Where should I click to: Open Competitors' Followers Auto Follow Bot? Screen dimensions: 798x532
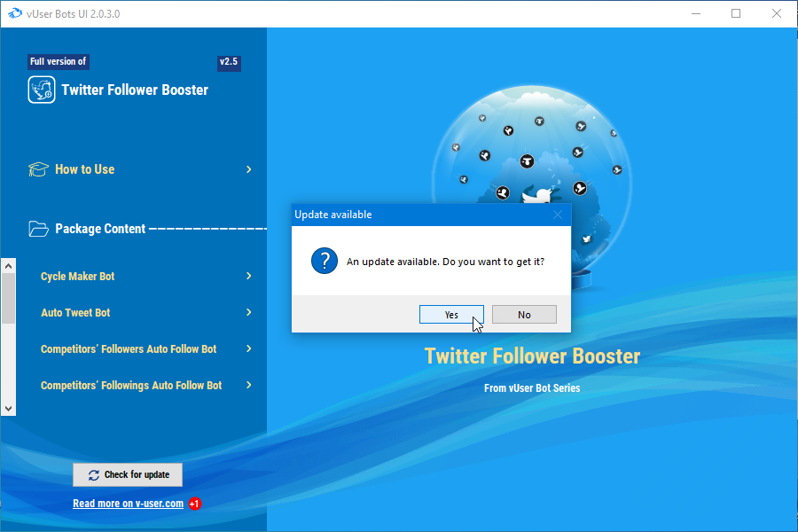tap(129, 348)
